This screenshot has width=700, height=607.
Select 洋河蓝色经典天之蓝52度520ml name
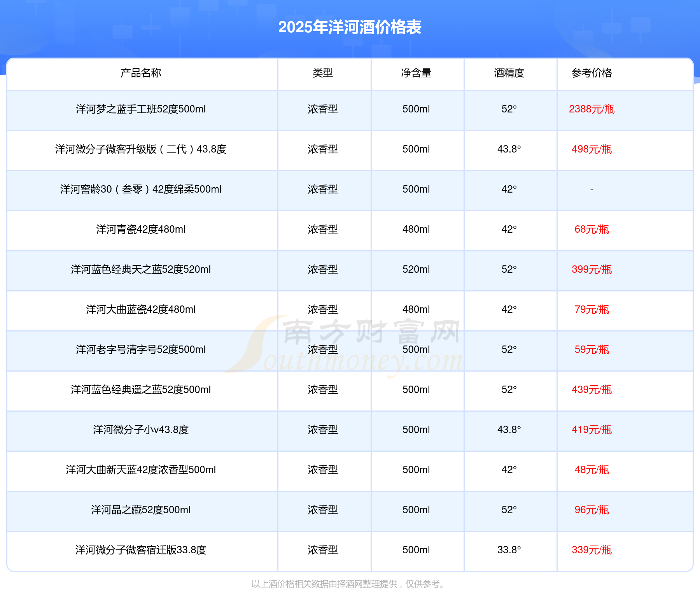click(x=141, y=270)
